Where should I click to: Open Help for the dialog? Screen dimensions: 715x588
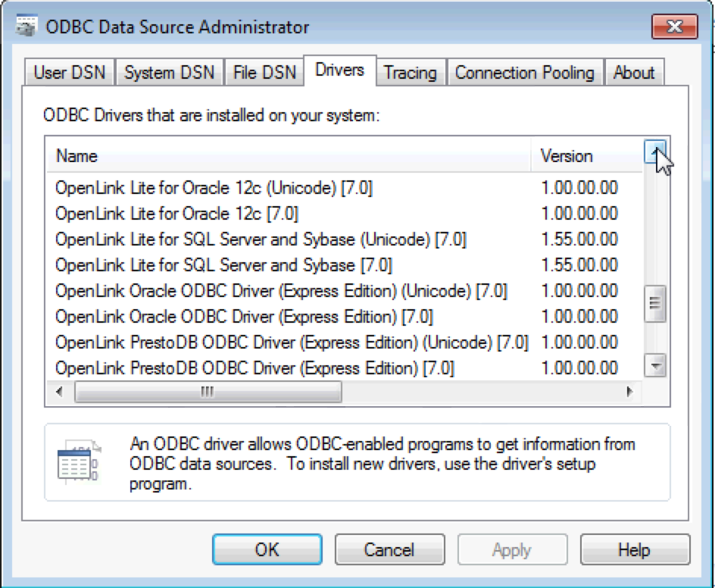(634, 549)
